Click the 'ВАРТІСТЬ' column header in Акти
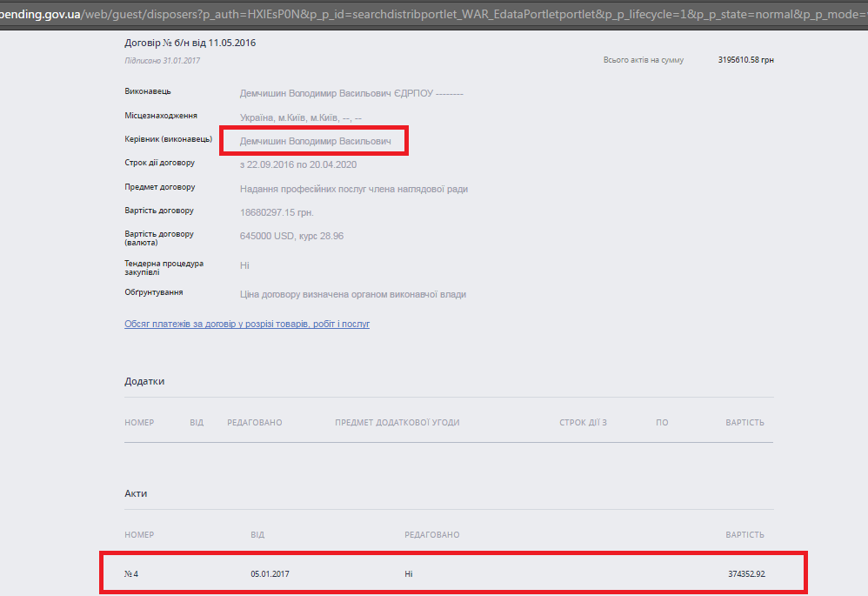Viewport: 868px width, 596px height. click(x=744, y=535)
